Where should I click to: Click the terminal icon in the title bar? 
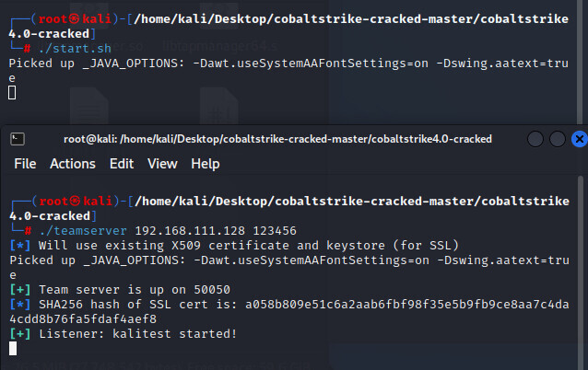pos(17,139)
